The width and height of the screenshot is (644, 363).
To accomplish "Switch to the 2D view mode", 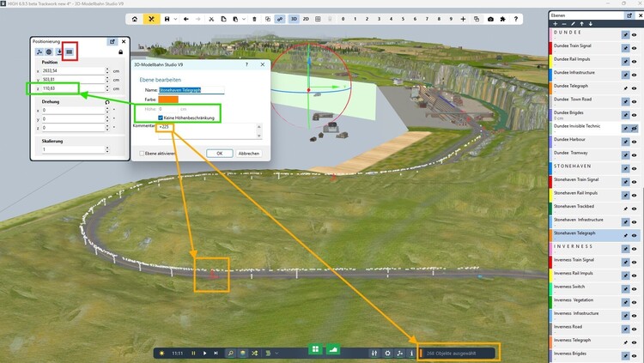I will click(306, 18).
